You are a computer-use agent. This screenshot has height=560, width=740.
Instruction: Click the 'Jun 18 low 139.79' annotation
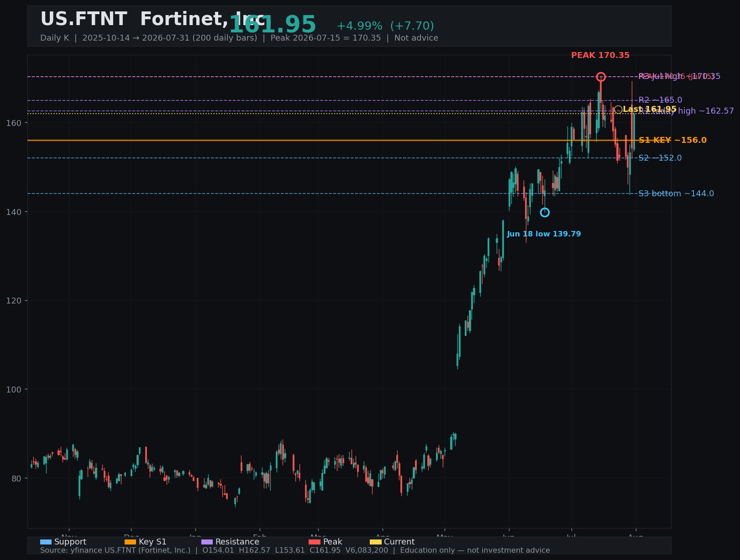pyautogui.click(x=544, y=234)
